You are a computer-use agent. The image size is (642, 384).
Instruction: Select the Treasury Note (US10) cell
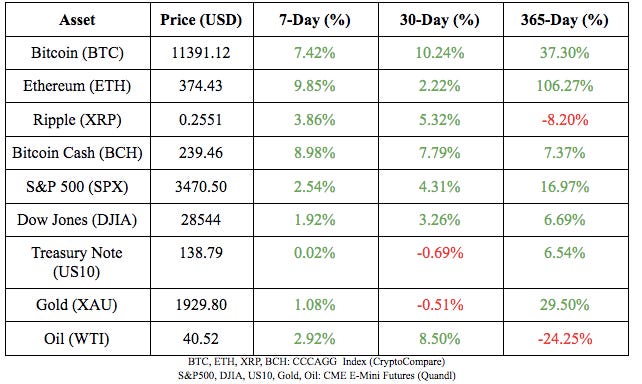(77, 262)
